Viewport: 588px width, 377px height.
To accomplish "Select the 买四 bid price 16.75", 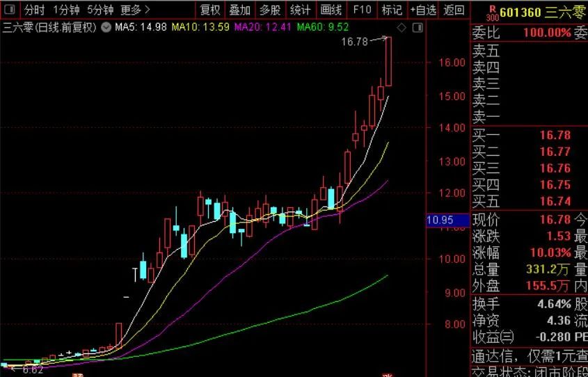I will tap(555, 185).
